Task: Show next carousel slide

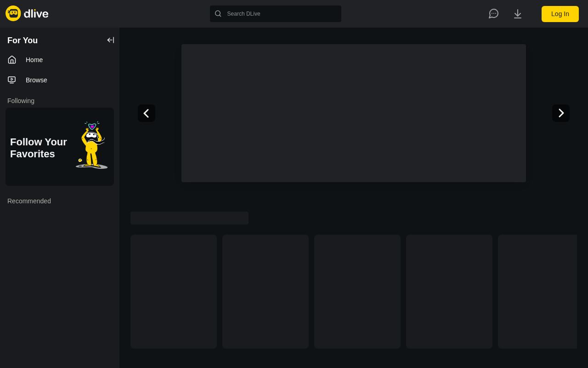Action: [561, 113]
